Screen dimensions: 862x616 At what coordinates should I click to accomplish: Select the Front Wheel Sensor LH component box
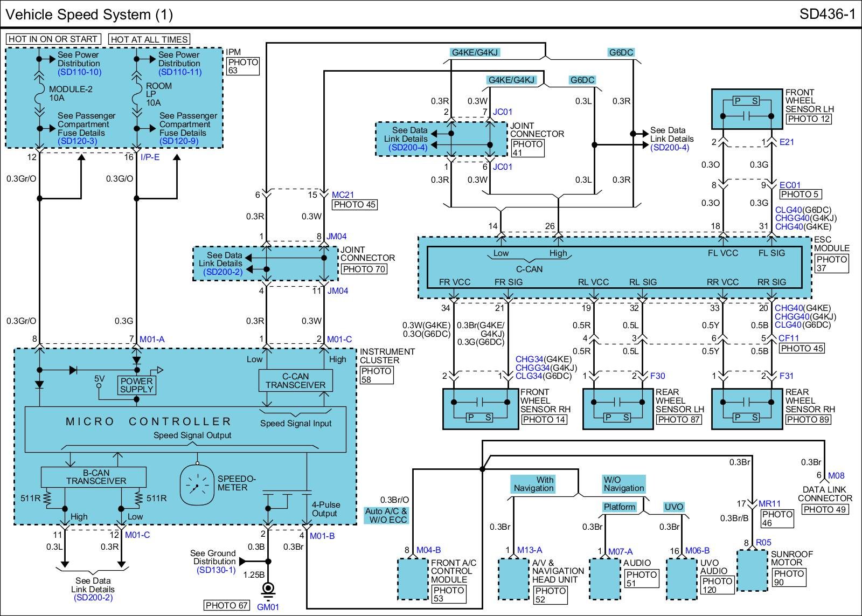747,109
